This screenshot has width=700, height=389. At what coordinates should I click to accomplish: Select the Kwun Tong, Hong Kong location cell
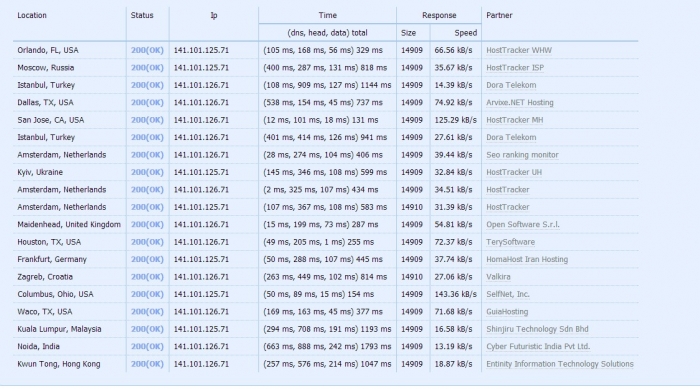point(58,364)
